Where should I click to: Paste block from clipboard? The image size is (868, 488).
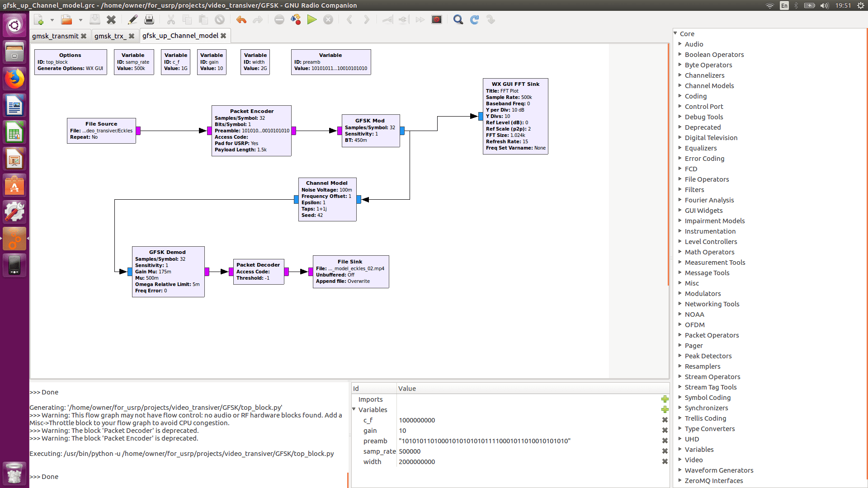tap(203, 20)
